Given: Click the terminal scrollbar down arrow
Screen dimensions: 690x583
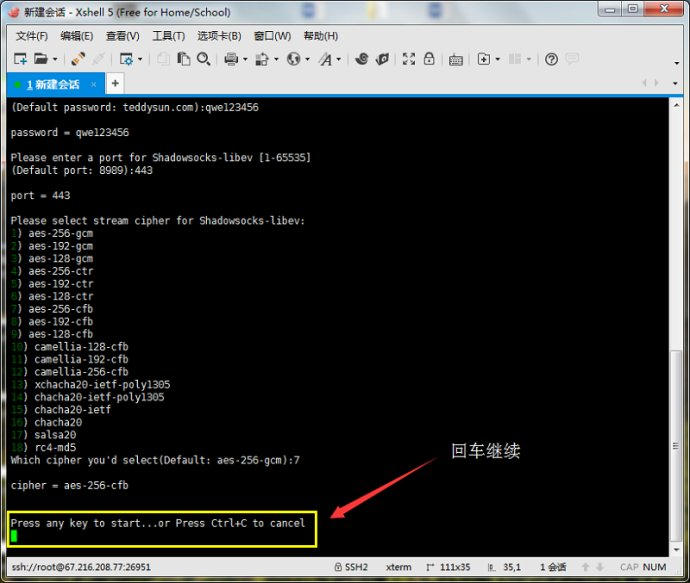Looking at the screenshot, I should pos(676,550).
